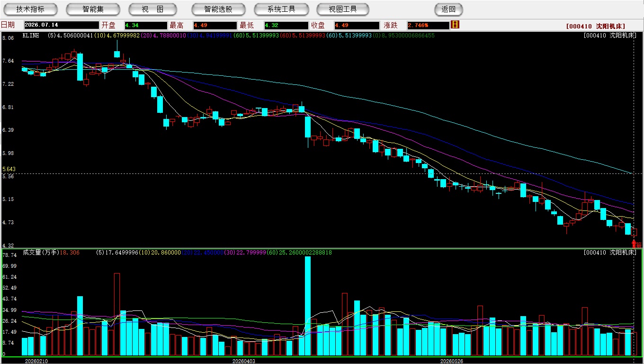Click the green (0)8.95300006866455 value

[x=404, y=36]
